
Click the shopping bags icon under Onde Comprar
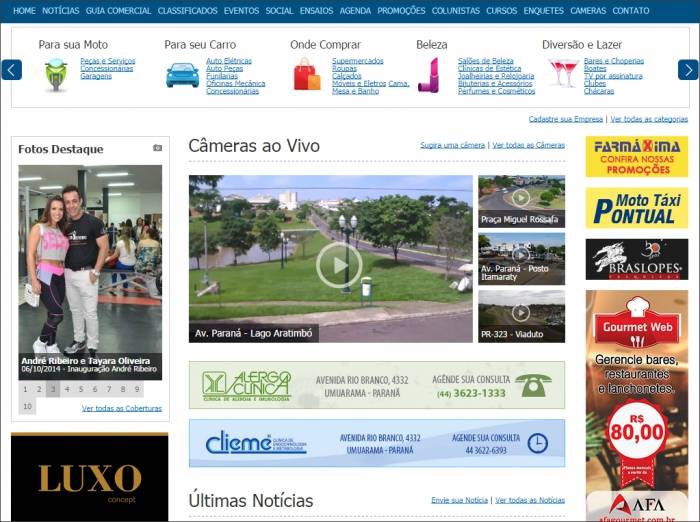pyautogui.click(x=307, y=75)
